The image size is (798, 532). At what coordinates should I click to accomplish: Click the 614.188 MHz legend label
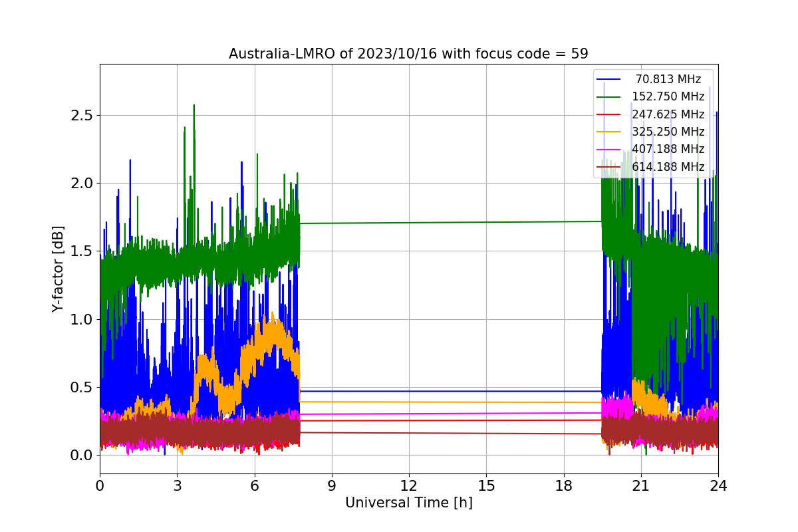668,166
